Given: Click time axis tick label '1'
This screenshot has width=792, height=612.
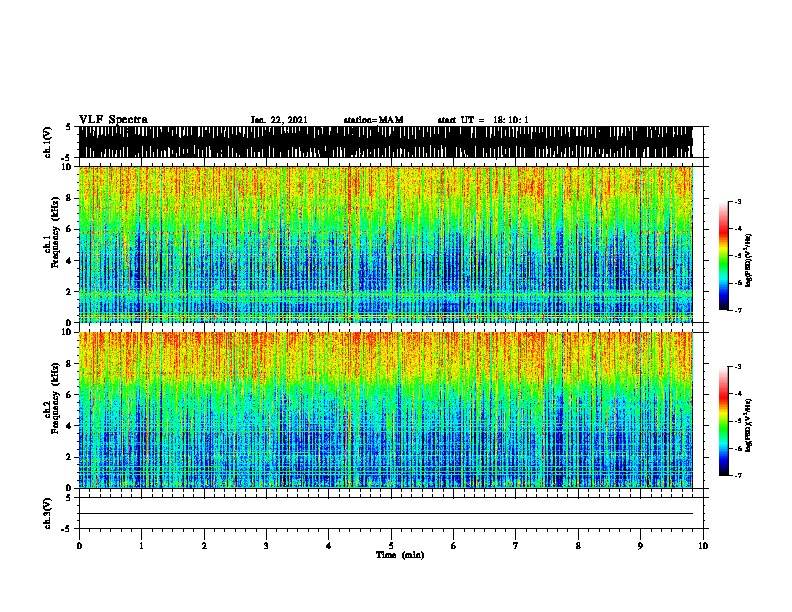Looking at the screenshot, I should point(141,546).
